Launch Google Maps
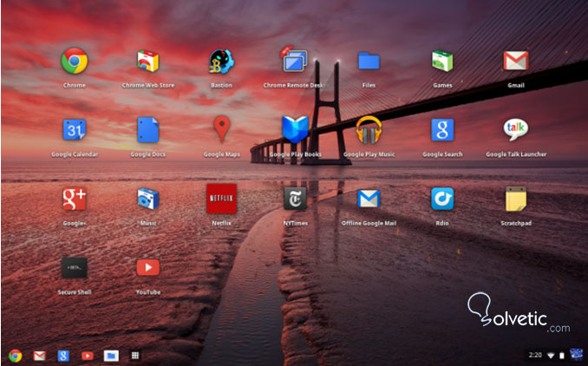This screenshot has height=366, width=588. click(222, 129)
